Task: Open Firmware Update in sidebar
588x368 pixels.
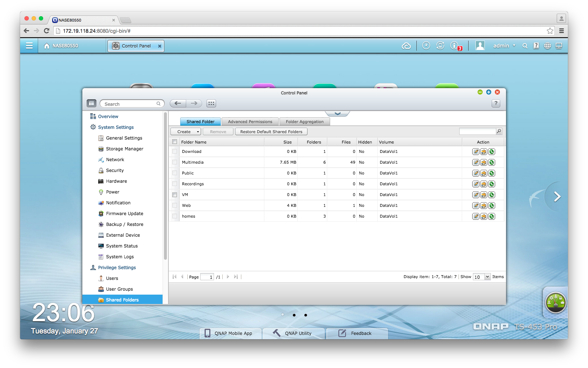Action: tap(124, 214)
